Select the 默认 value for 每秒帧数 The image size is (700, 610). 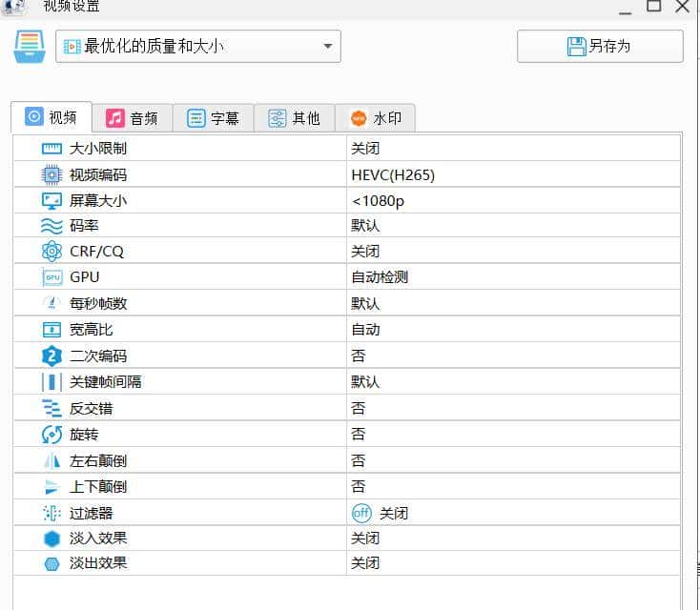[x=365, y=303]
